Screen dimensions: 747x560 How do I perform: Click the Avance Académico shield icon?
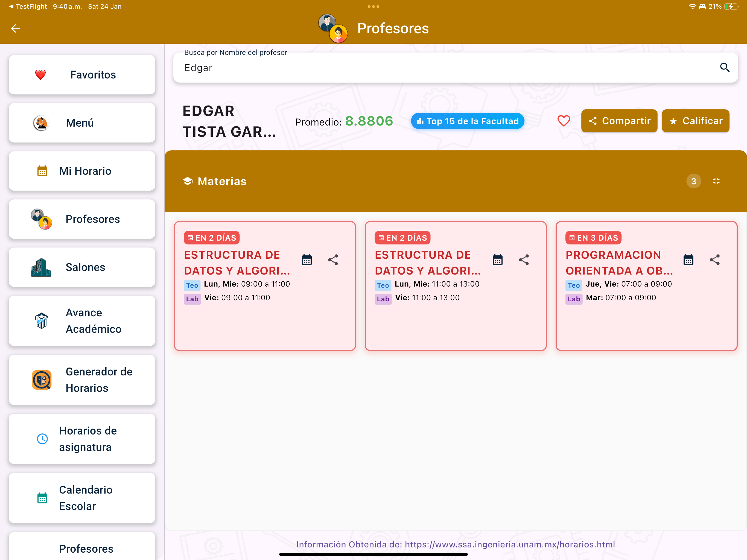point(41,321)
